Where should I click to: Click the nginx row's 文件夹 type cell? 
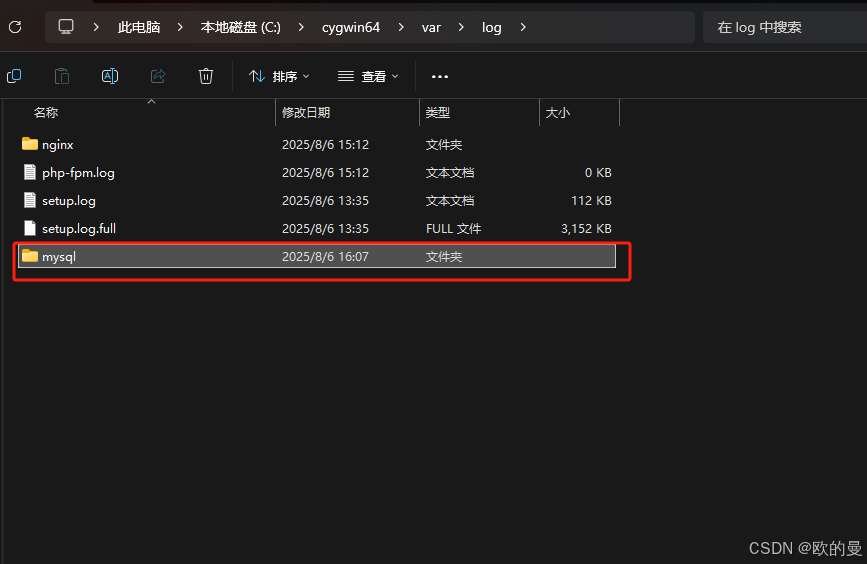click(443, 145)
